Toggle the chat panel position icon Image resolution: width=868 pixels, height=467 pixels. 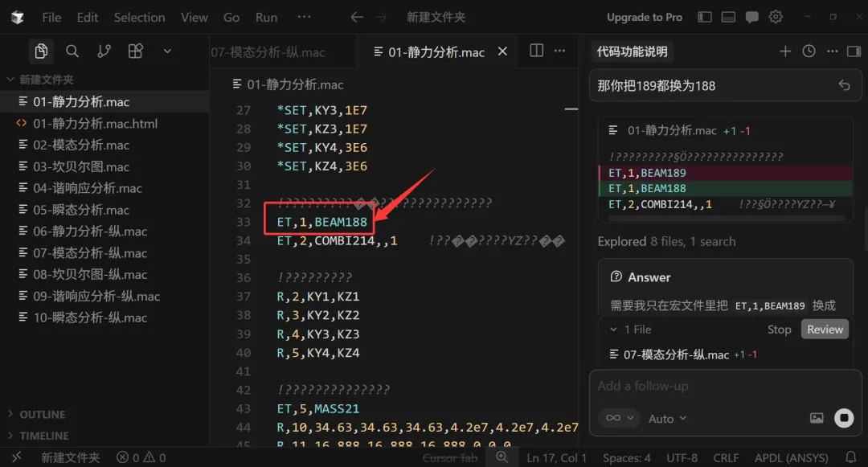pos(854,51)
